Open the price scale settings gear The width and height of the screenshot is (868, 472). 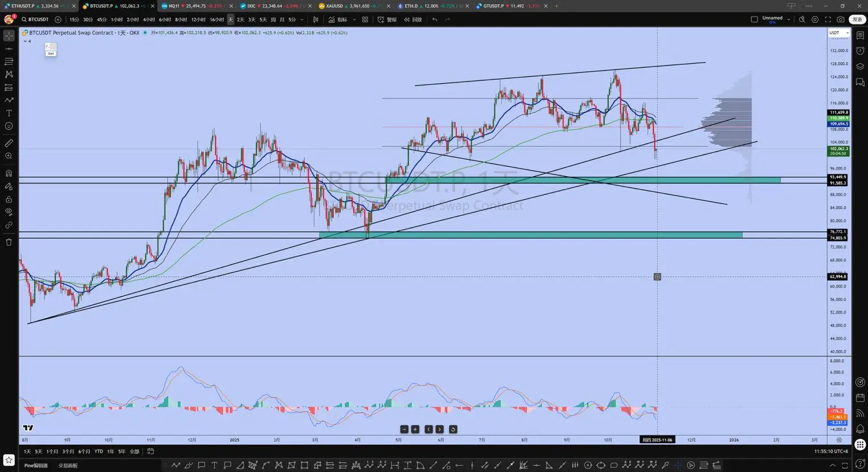(839, 440)
